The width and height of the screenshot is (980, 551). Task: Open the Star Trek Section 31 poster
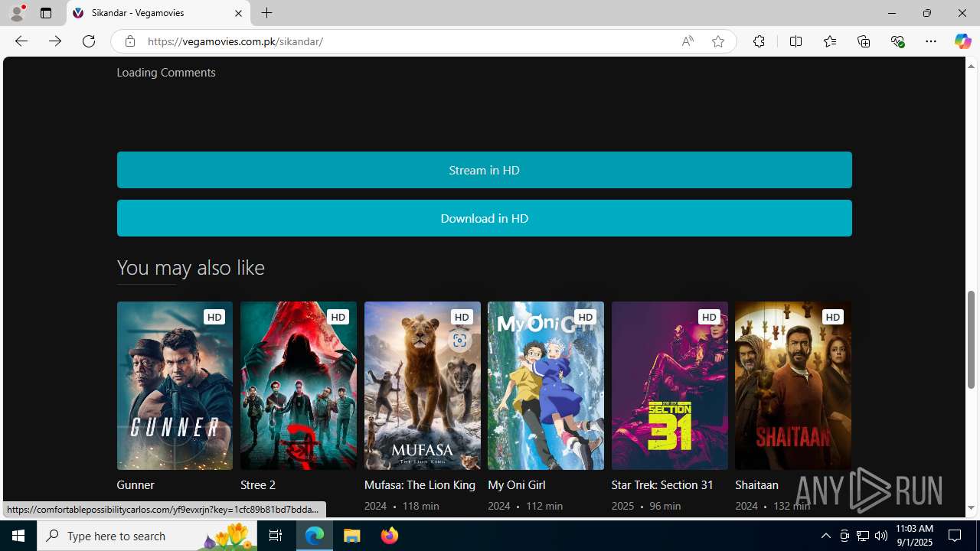[x=669, y=385]
